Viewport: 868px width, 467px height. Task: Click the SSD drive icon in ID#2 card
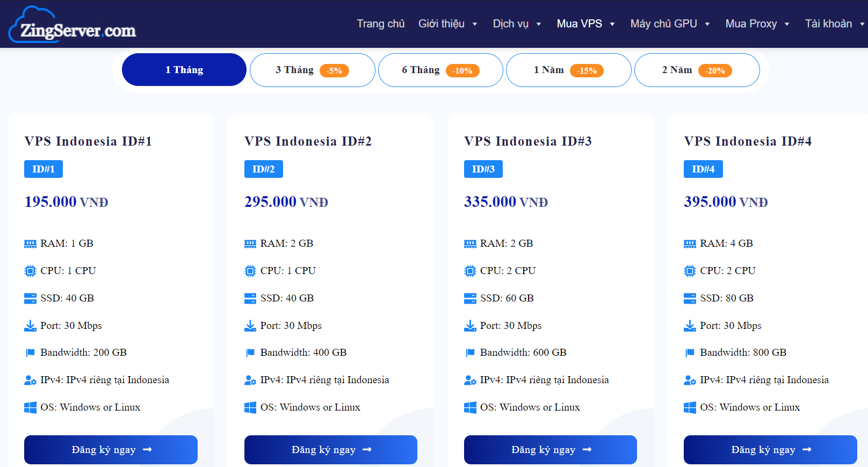[250, 298]
